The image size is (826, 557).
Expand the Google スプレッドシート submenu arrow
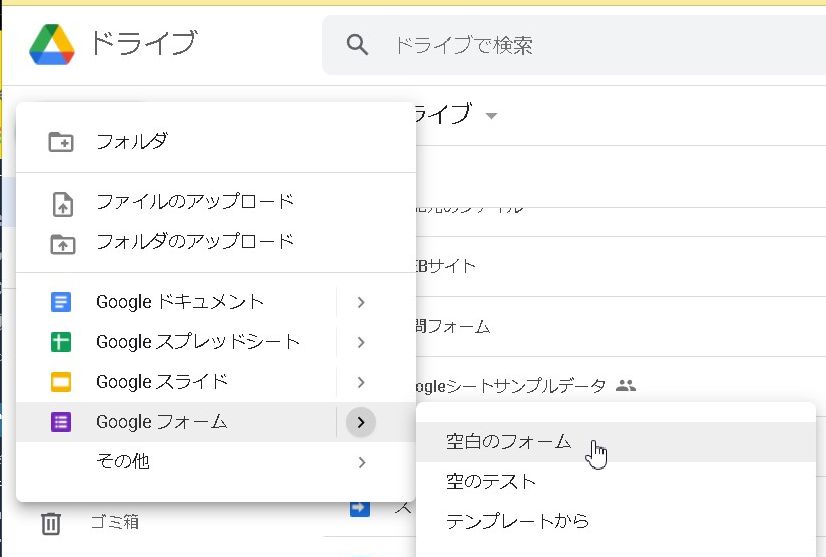(x=361, y=342)
